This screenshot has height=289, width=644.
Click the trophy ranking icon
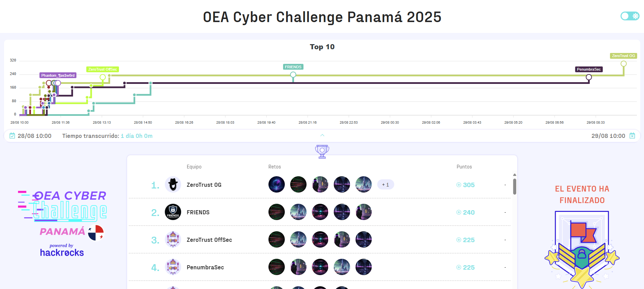(x=322, y=151)
